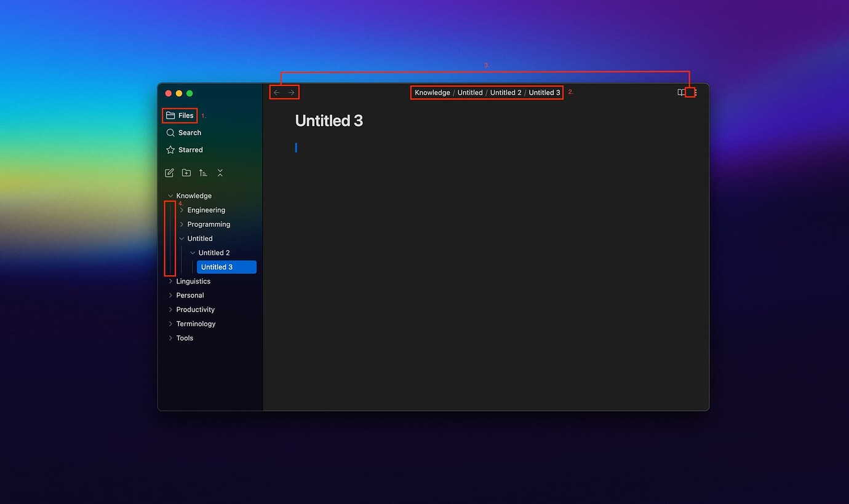Expand the Programming folder
The width and height of the screenshot is (849, 504).
181,224
